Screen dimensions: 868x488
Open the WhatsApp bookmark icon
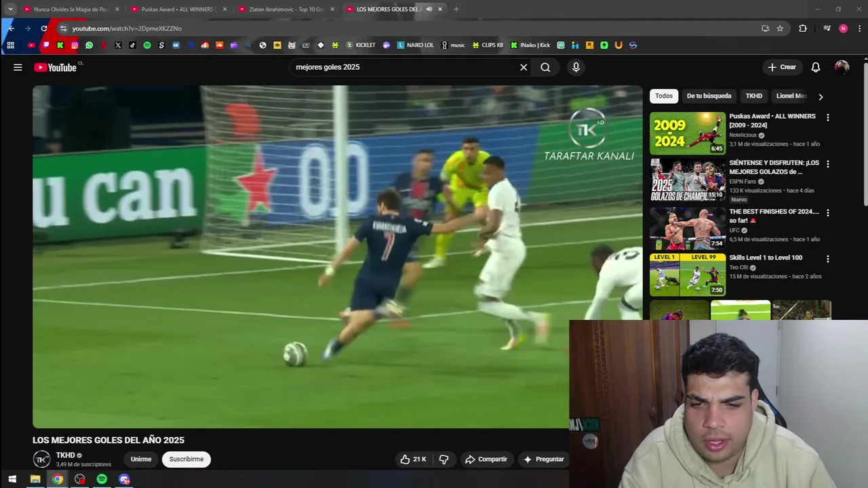pos(89,45)
